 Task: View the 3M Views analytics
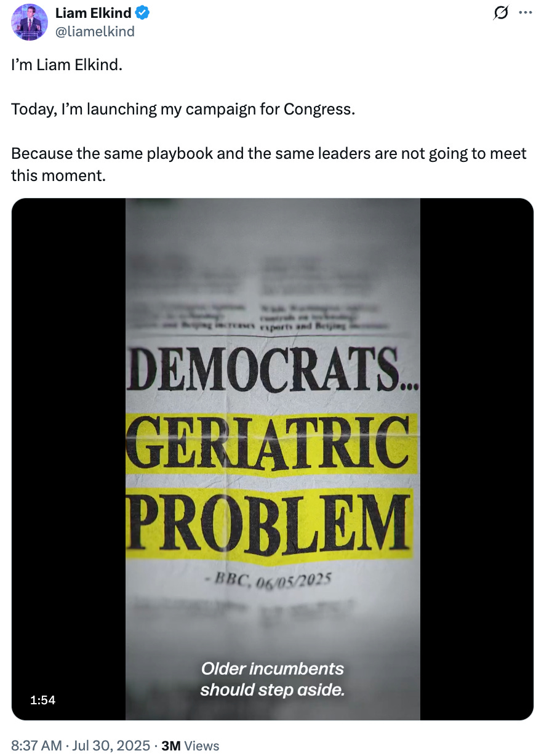point(190,746)
